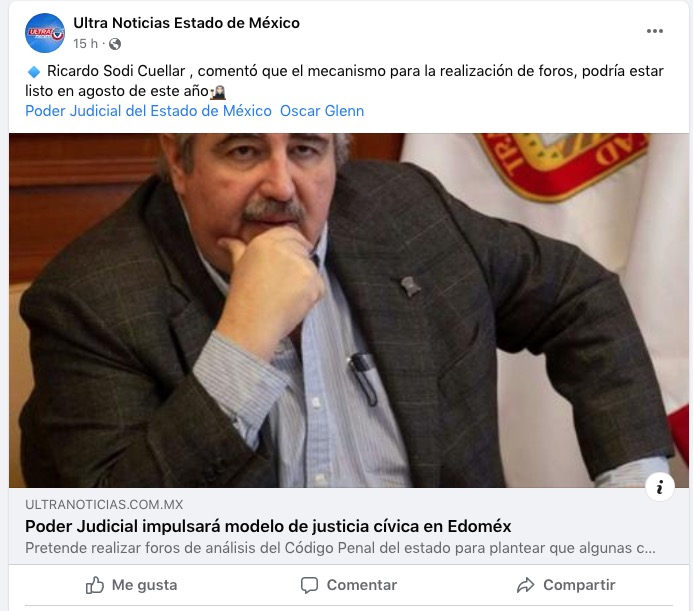Open the three-dot post options menu
The height and width of the screenshot is (611, 693).
tap(654, 31)
